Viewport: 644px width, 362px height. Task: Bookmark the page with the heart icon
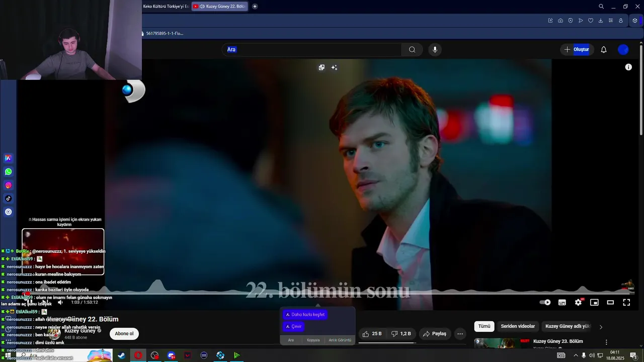click(x=591, y=21)
